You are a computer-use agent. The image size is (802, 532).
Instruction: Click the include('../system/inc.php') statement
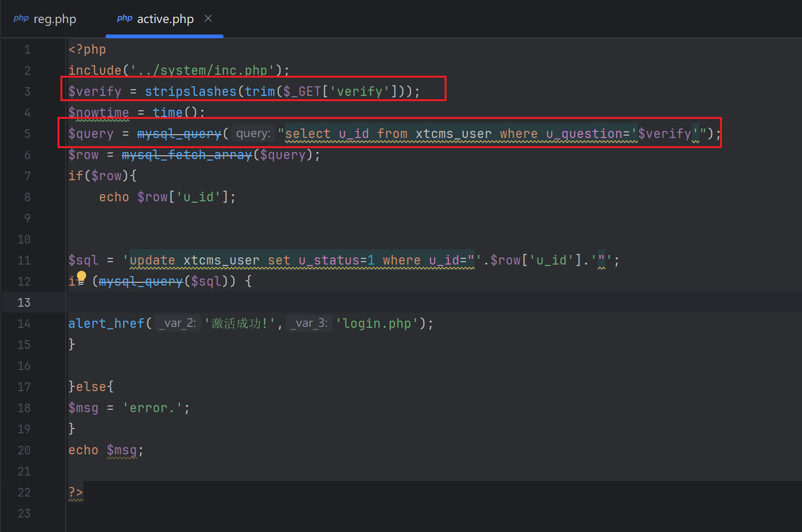(179, 70)
